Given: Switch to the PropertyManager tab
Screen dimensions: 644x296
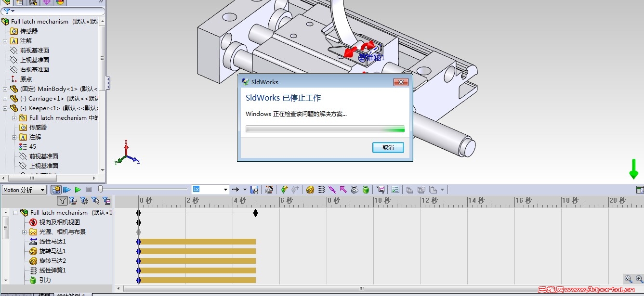Looking at the screenshot, I should (19, 2).
